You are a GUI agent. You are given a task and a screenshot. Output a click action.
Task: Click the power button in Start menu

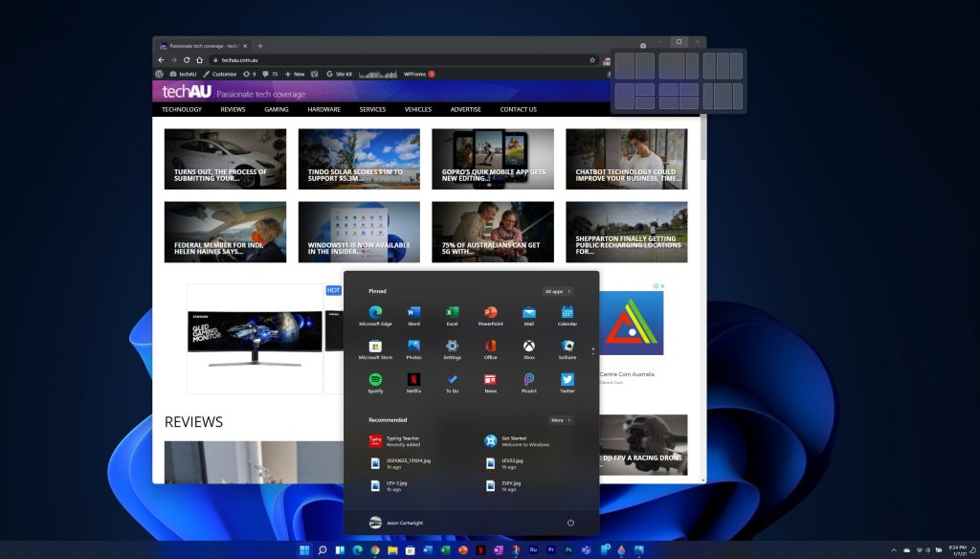click(570, 523)
